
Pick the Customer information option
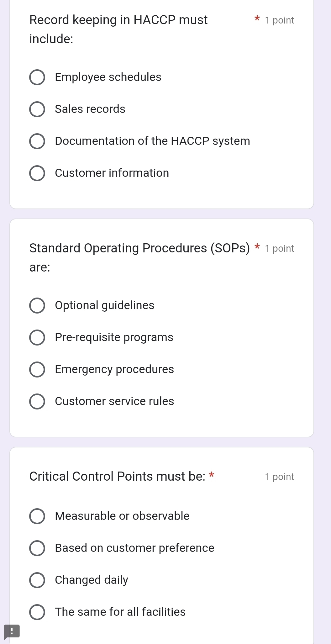click(x=37, y=173)
